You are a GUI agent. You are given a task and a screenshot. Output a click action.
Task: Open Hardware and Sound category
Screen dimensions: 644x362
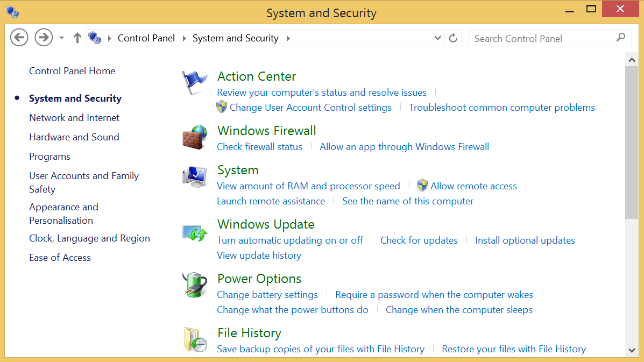coord(74,137)
